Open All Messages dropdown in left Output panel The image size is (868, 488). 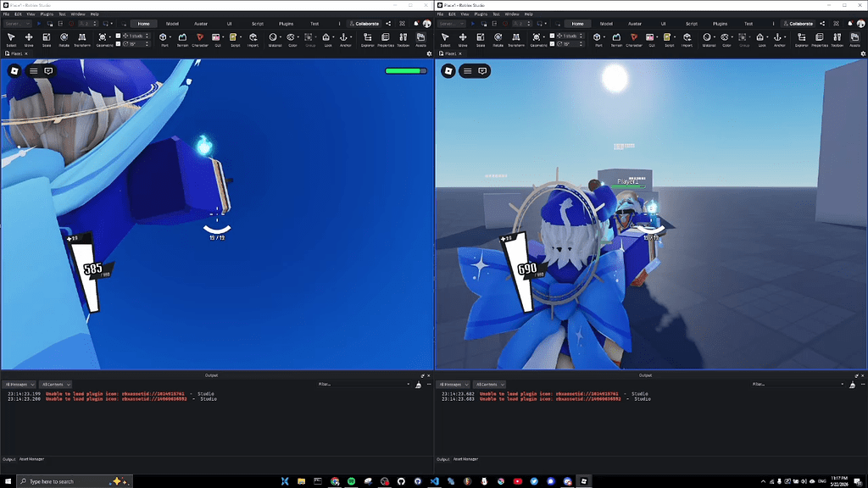19,385
